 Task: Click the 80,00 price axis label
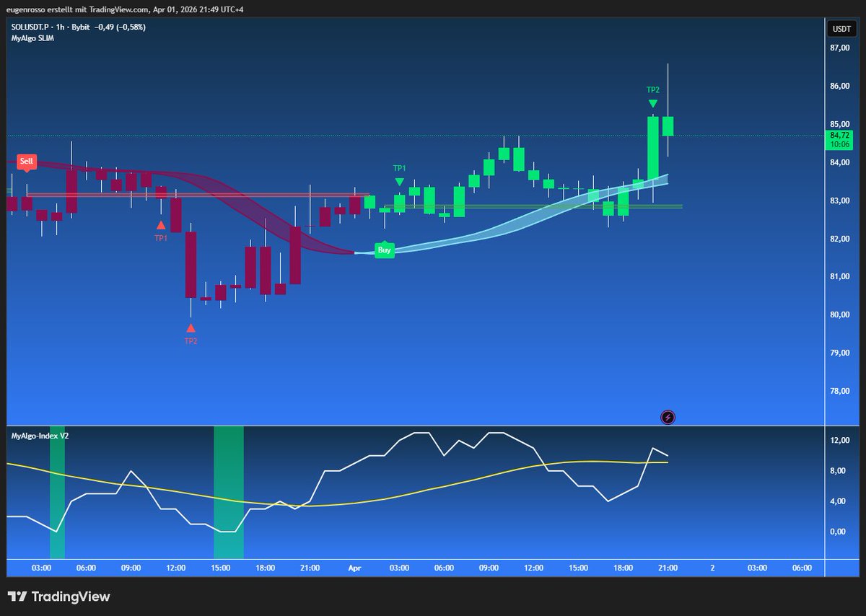pyautogui.click(x=840, y=315)
